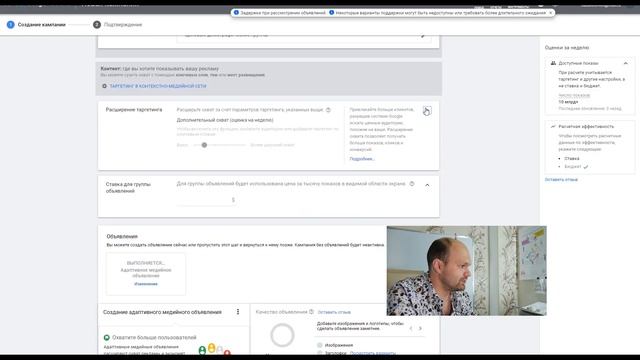The width and height of the screenshot is (640, 360).
Task: Select step 1 Создание кампании
Action: pyautogui.click(x=36, y=24)
